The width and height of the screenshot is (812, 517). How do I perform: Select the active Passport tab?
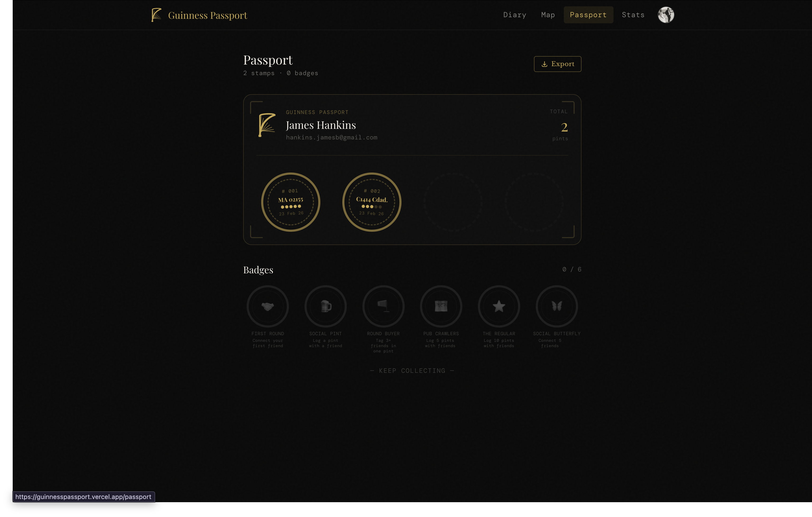click(588, 15)
